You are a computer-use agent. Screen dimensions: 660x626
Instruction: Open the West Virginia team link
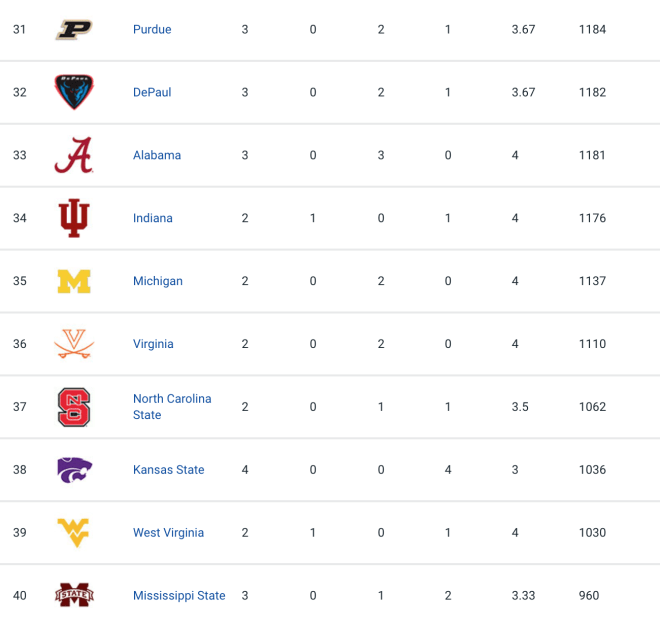[168, 533]
